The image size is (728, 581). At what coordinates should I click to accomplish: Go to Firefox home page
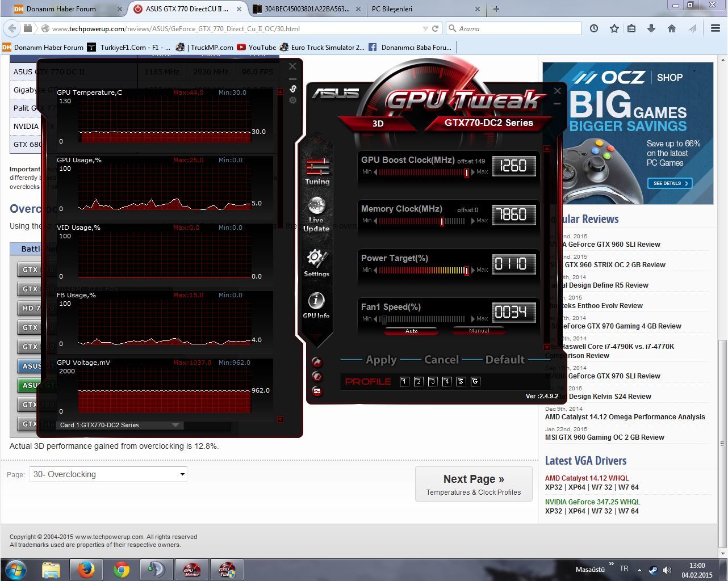(x=672, y=28)
